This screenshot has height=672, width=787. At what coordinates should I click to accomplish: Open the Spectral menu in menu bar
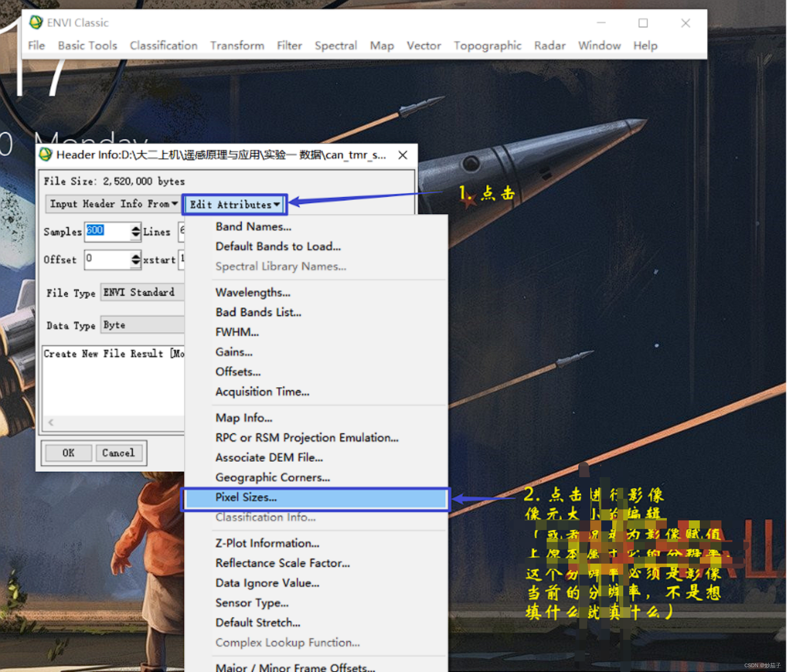pyautogui.click(x=336, y=45)
